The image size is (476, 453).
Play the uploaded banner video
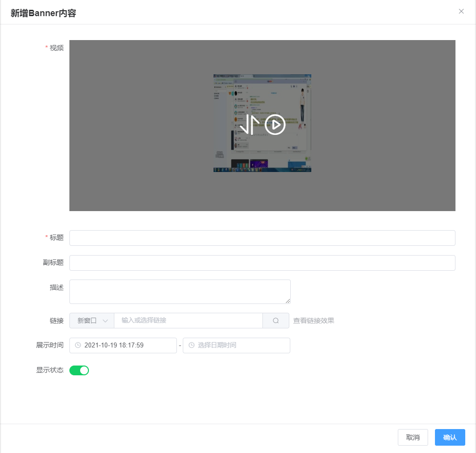click(x=275, y=125)
